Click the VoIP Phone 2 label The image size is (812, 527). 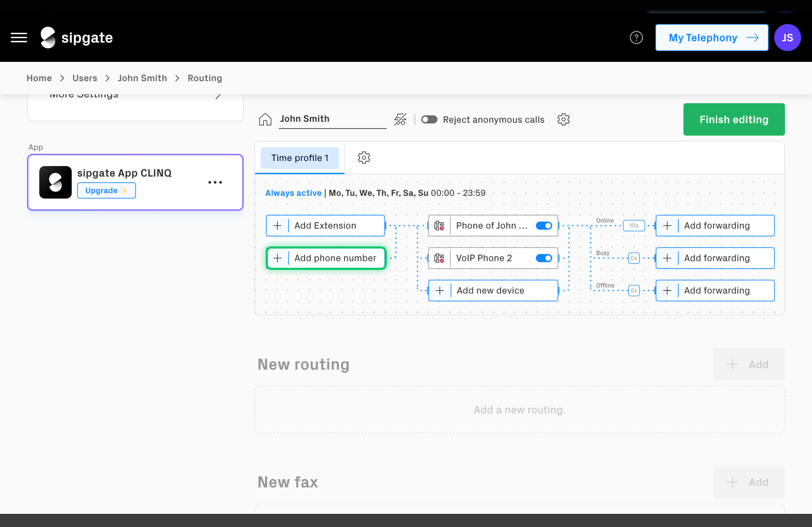pyautogui.click(x=484, y=258)
